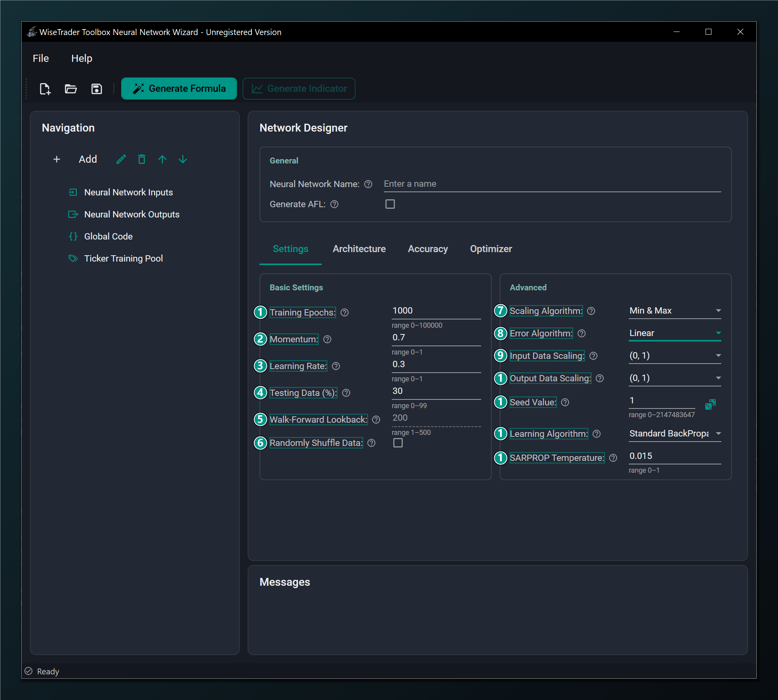This screenshot has height=700, width=778.
Task: Click the plus Add icon in Navigation
Action: (57, 159)
